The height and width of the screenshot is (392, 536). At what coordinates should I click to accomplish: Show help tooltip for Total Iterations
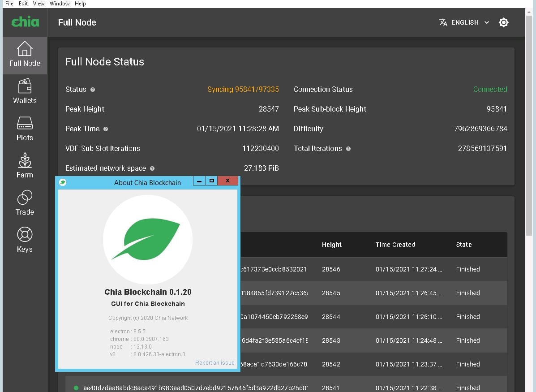(348, 149)
